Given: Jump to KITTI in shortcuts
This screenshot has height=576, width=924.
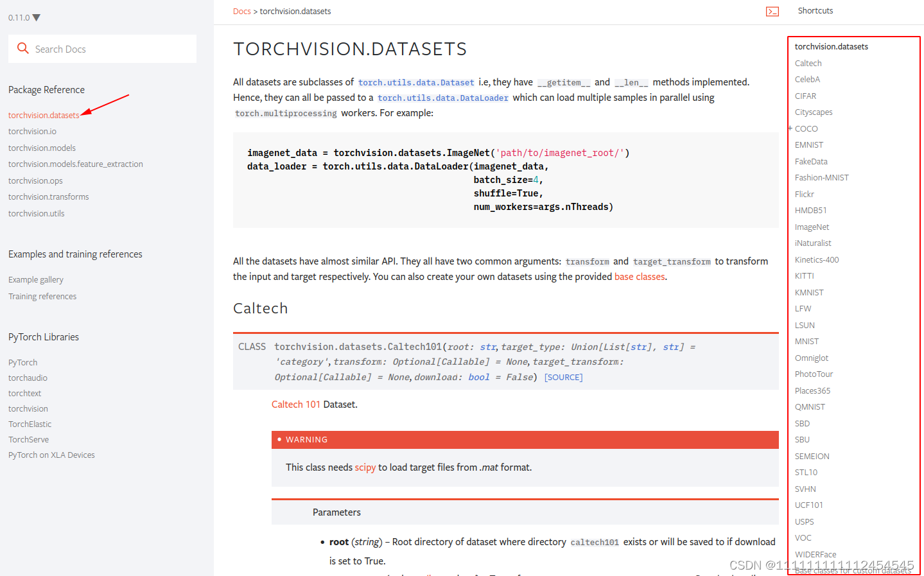Looking at the screenshot, I should coord(805,276).
